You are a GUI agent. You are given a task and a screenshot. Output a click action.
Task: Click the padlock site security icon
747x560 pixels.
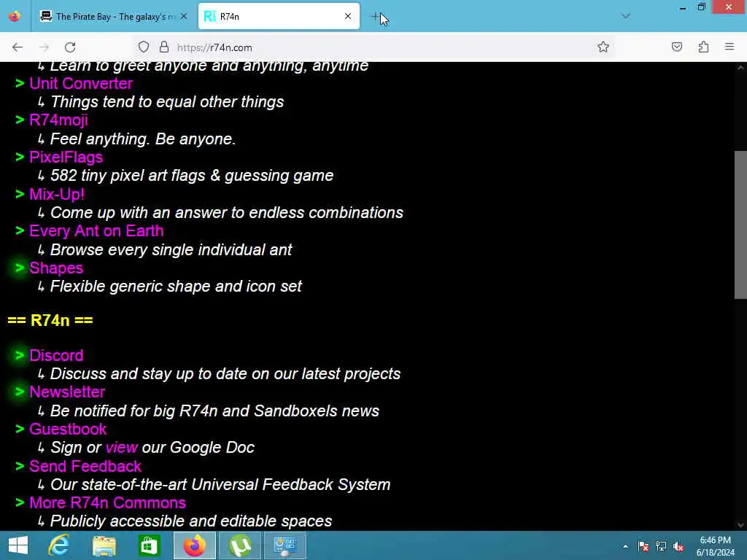164,47
